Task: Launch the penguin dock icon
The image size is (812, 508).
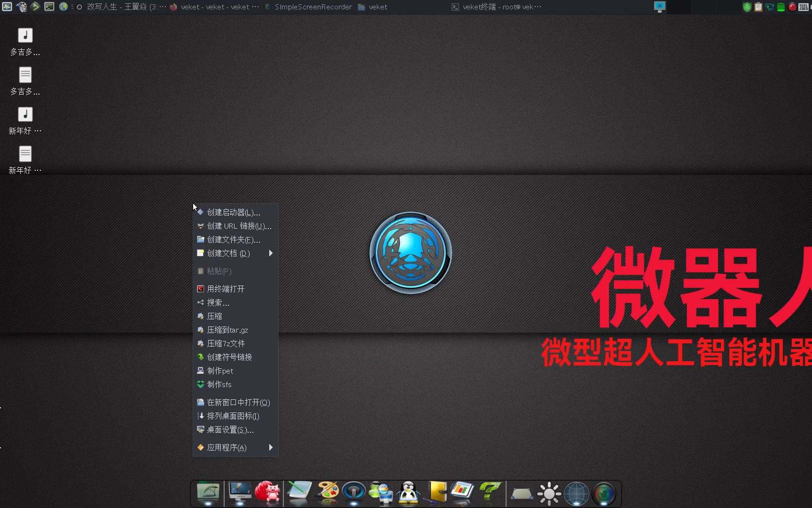Action: tap(408, 493)
